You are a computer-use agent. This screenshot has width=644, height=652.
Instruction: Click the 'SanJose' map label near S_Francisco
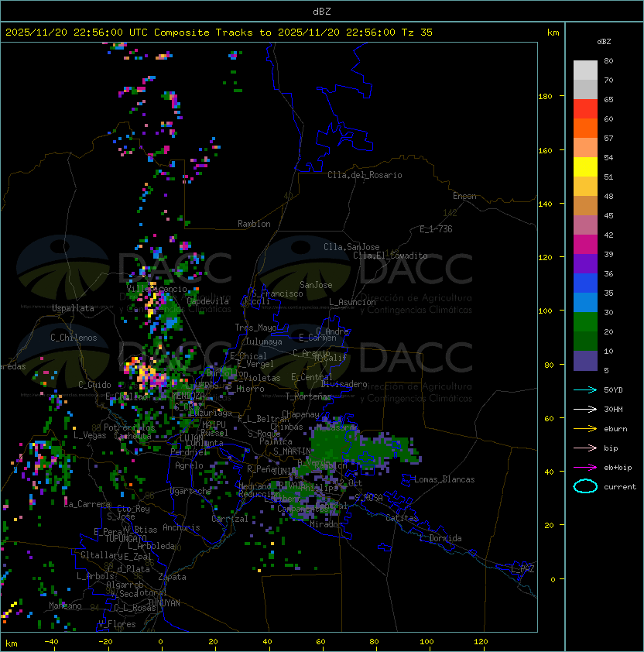pos(316,285)
